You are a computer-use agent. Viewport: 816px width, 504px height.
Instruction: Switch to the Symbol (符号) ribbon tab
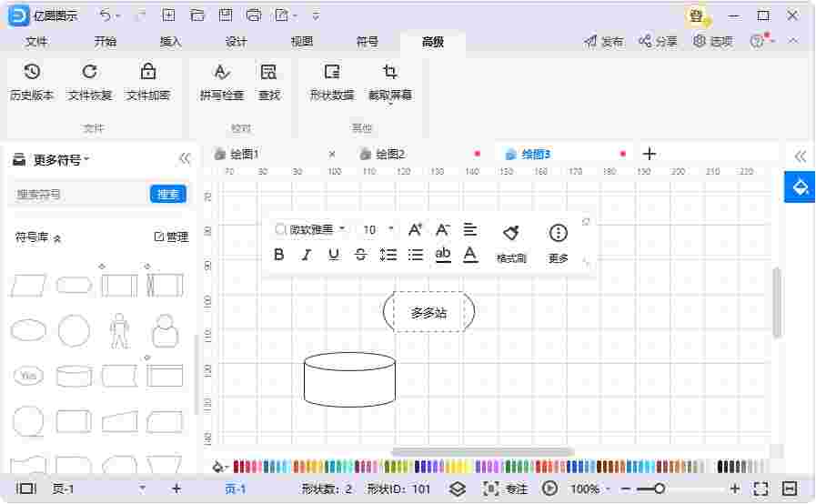click(368, 42)
